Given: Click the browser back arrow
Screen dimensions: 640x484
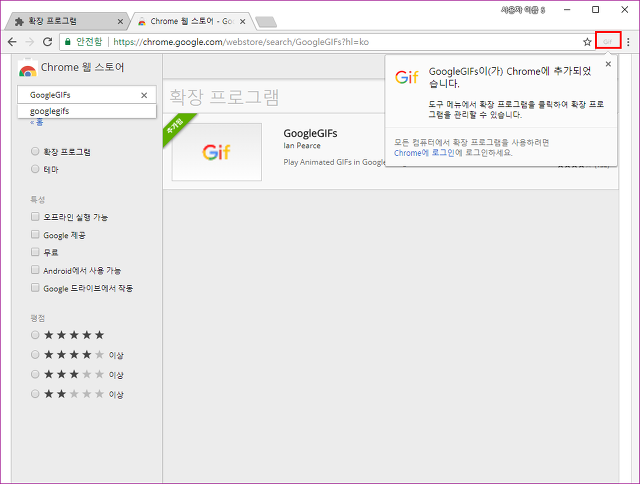Looking at the screenshot, I should click(12, 42).
